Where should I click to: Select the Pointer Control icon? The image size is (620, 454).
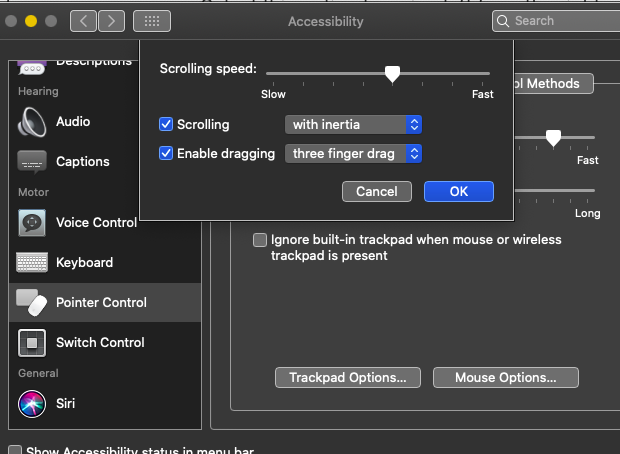click(x=32, y=302)
